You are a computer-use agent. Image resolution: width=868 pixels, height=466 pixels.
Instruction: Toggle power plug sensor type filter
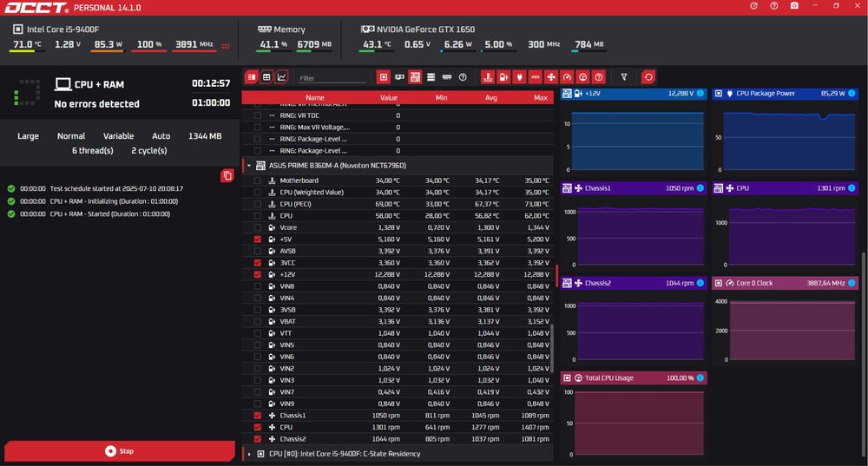point(519,77)
